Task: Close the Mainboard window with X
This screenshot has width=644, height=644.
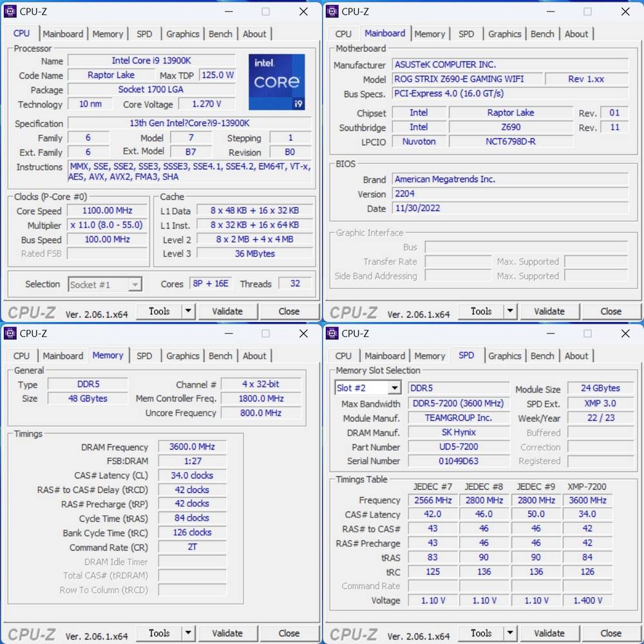Action: (x=625, y=12)
